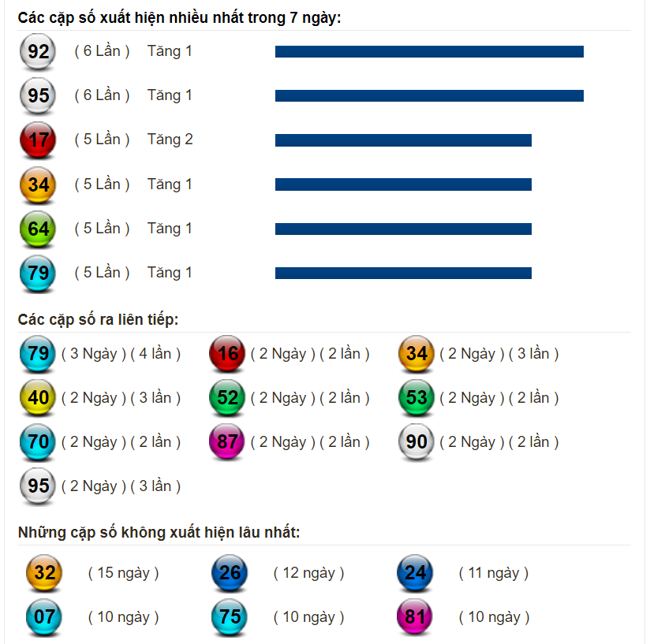The image size is (650, 644).
Task: Click the cyan ball numbered 75
Action: pyautogui.click(x=230, y=617)
